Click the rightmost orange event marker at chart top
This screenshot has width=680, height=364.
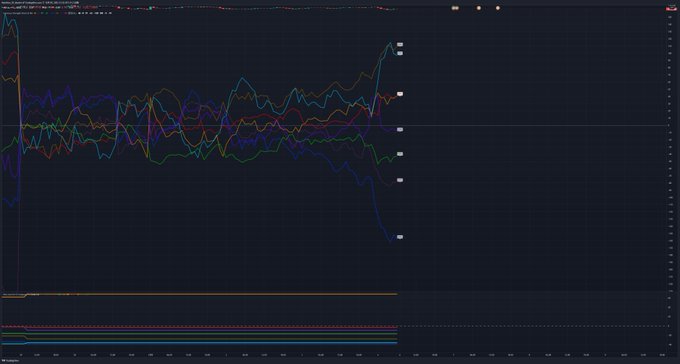click(x=497, y=8)
